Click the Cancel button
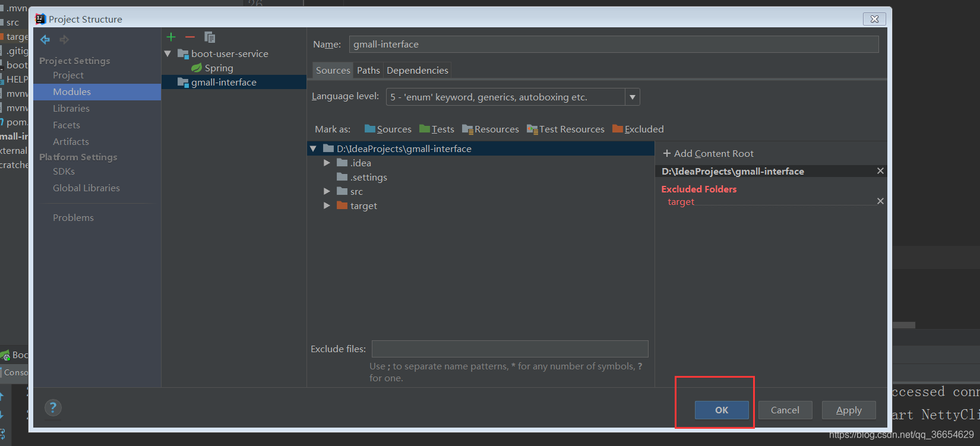 [x=785, y=410]
